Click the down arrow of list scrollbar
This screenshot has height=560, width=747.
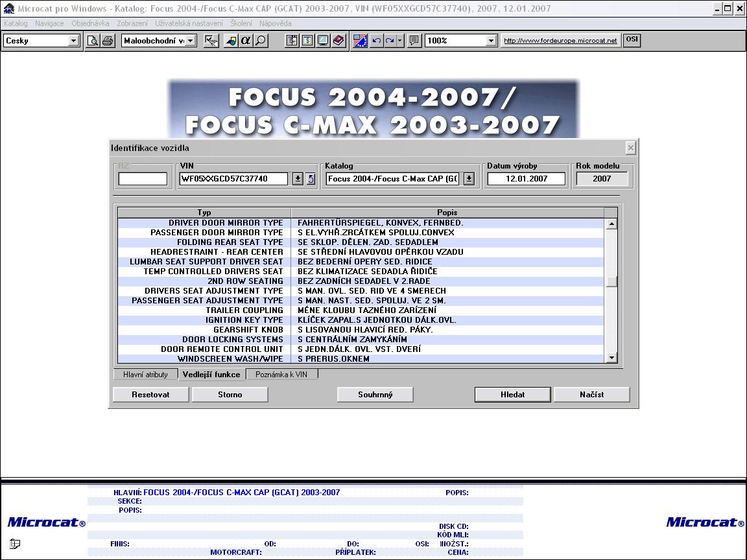611,358
